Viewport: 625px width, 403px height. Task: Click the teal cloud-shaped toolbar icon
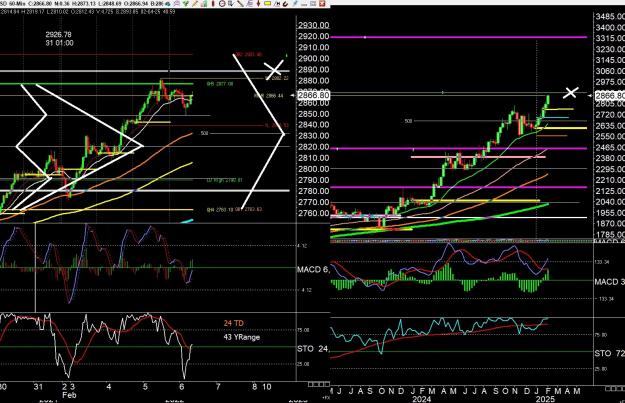pyautogui.click(x=168, y=4)
